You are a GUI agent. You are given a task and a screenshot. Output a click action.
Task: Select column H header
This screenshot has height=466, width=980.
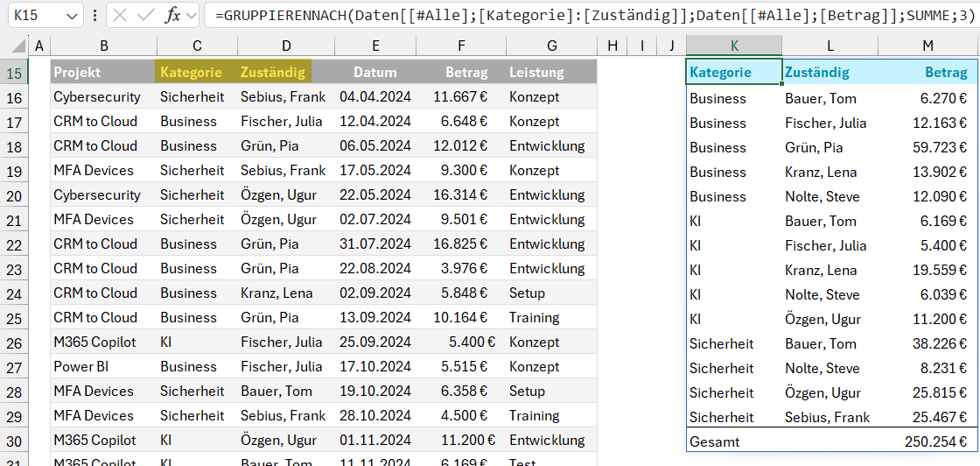point(612,45)
